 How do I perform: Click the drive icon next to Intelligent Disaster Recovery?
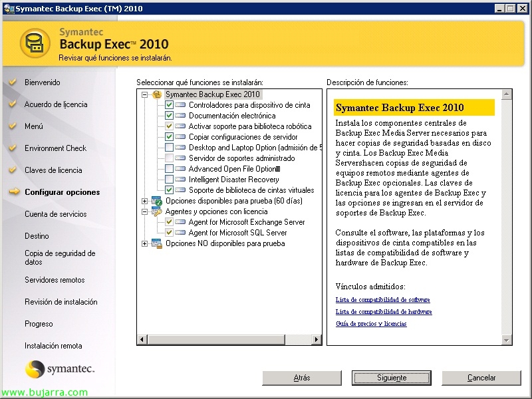[x=180, y=180]
